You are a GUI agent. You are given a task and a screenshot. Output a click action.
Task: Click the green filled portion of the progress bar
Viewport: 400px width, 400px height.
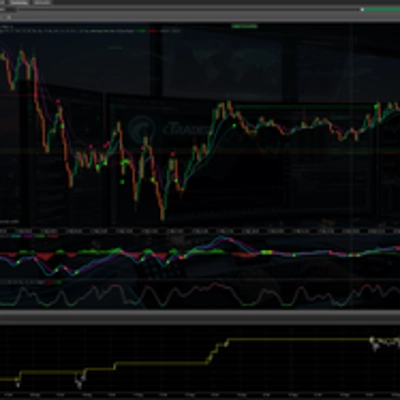382,10
